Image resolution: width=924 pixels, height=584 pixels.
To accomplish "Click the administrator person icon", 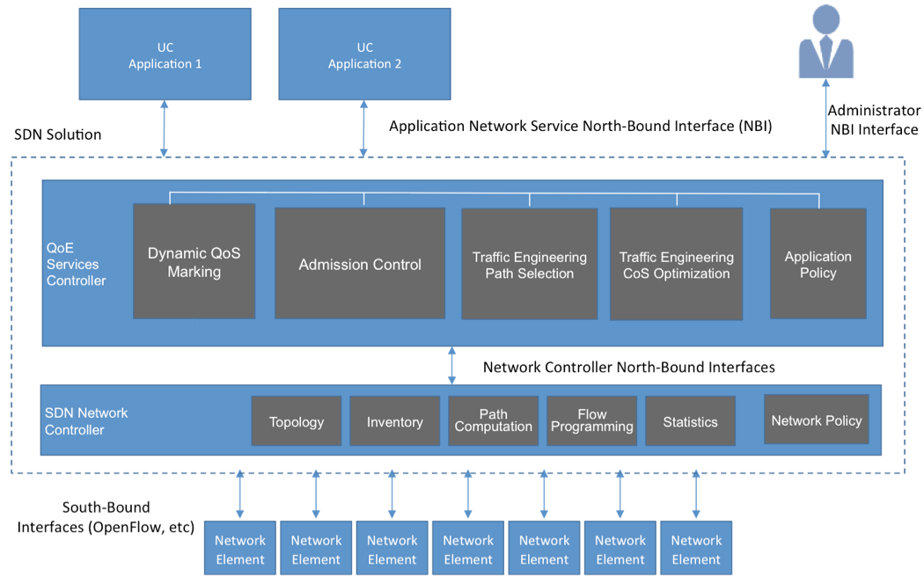I will coord(825,41).
